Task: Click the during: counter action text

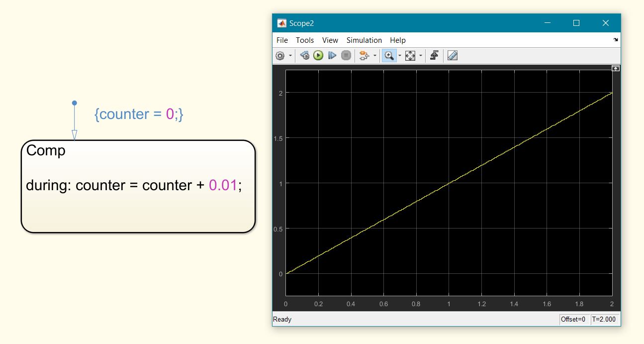Action: tap(134, 185)
